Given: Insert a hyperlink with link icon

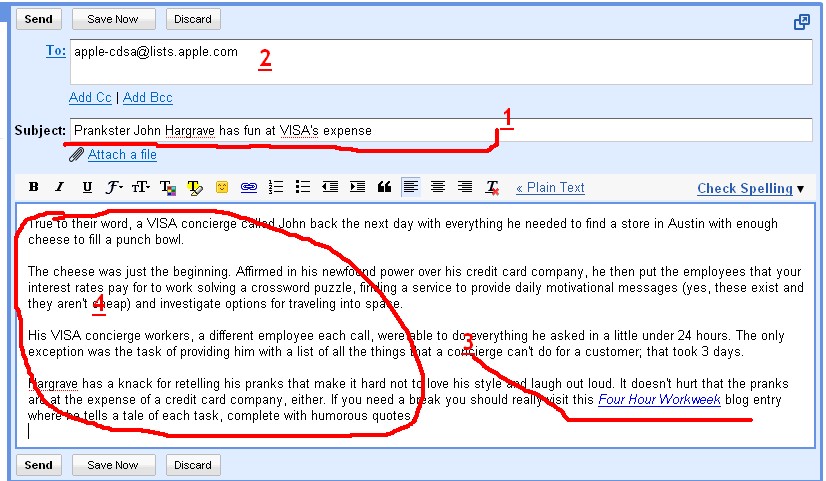Looking at the screenshot, I should pos(249,187).
